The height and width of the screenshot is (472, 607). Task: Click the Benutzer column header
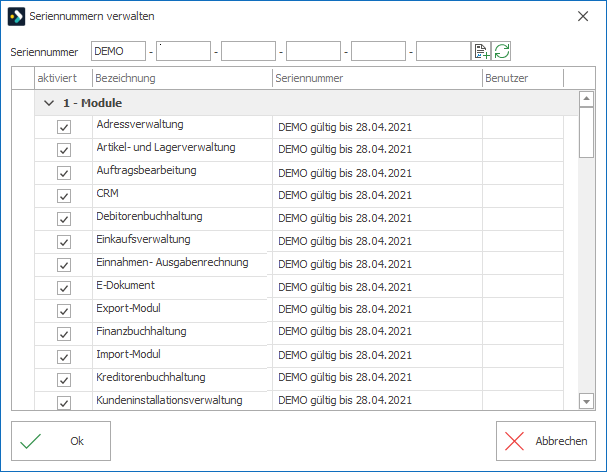click(523, 78)
